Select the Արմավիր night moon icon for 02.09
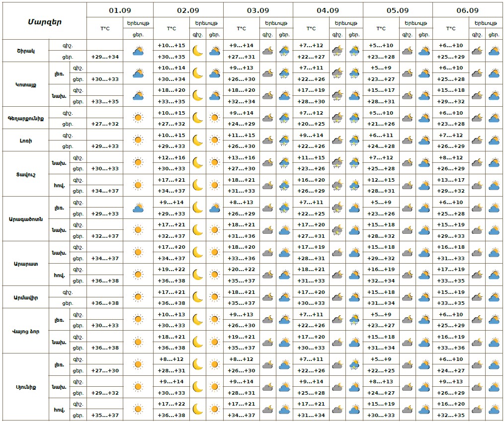504x422 pixels. (198, 297)
